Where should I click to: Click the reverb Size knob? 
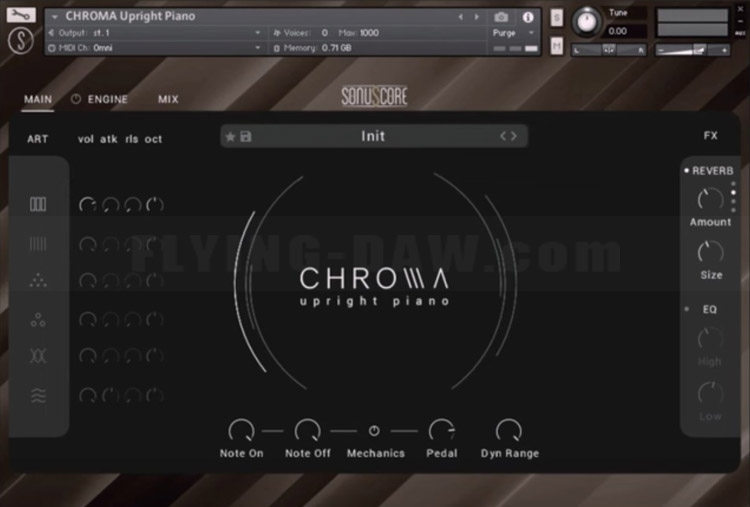pos(710,253)
